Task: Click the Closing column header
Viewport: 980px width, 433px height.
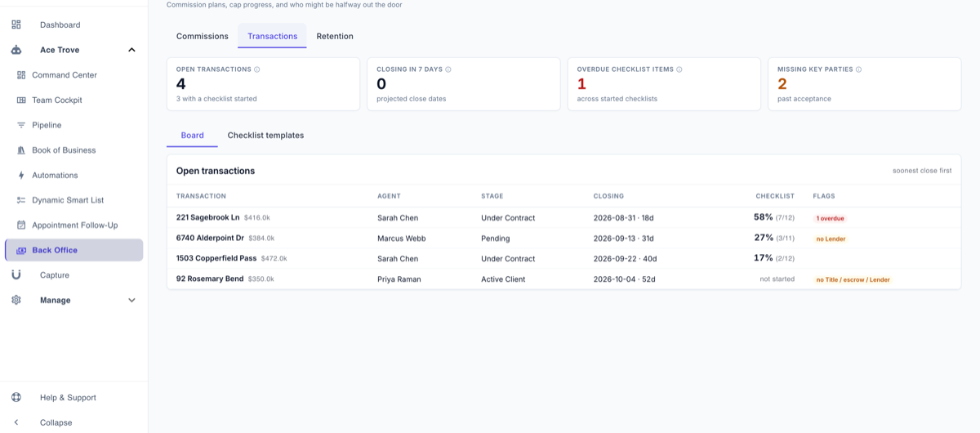Action: (x=608, y=196)
